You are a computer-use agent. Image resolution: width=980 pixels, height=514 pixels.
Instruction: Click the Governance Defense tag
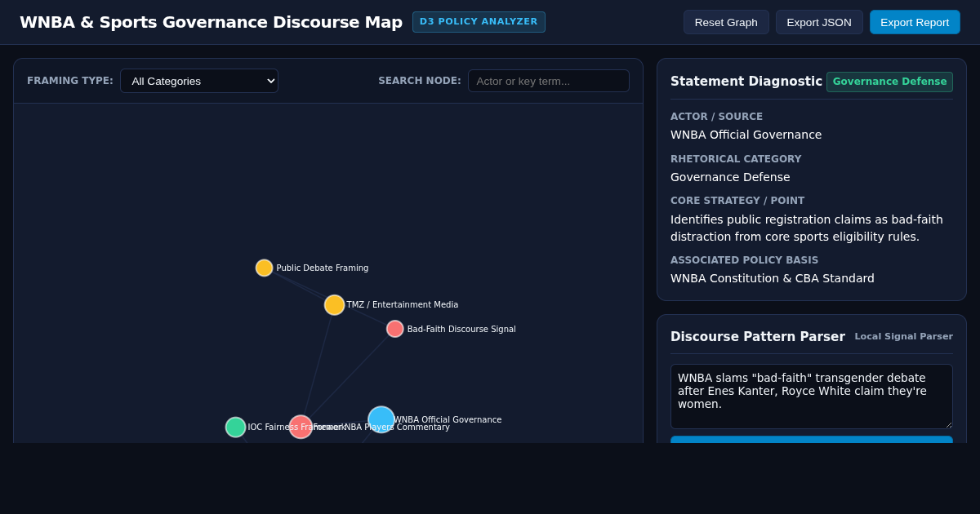pos(889,82)
